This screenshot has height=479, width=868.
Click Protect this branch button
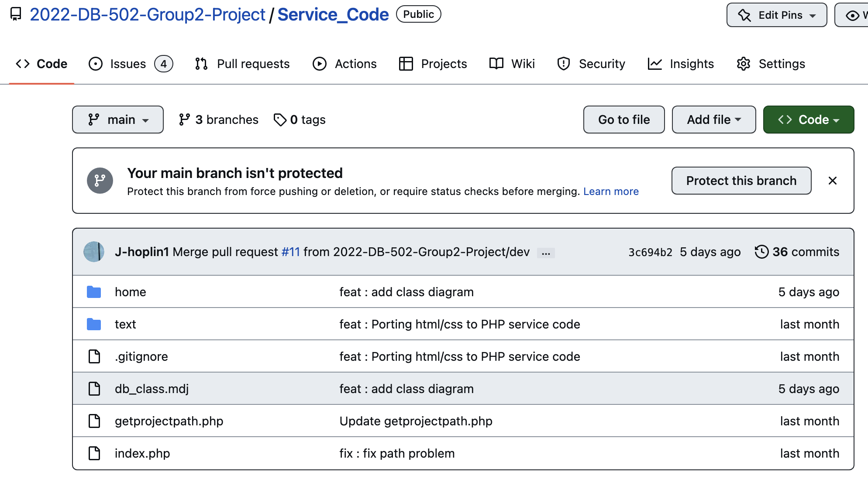741,181
